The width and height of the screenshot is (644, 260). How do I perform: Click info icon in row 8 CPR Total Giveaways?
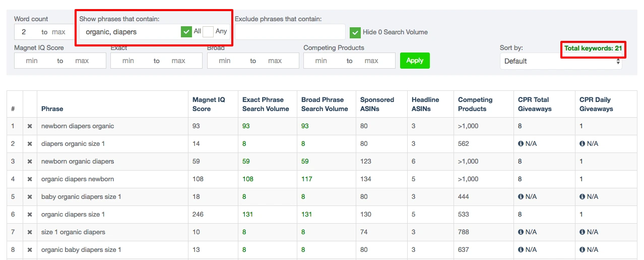pyautogui.click(x=521, y=250)
